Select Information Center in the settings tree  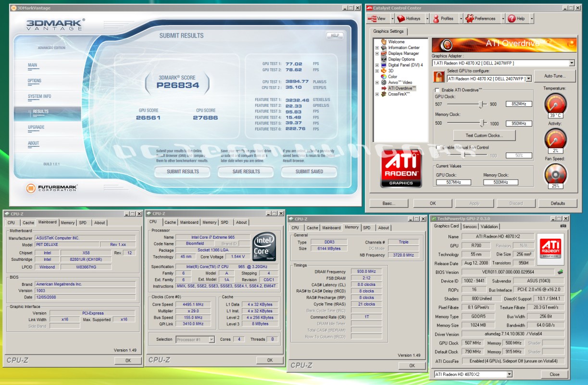tap(400, 48)
